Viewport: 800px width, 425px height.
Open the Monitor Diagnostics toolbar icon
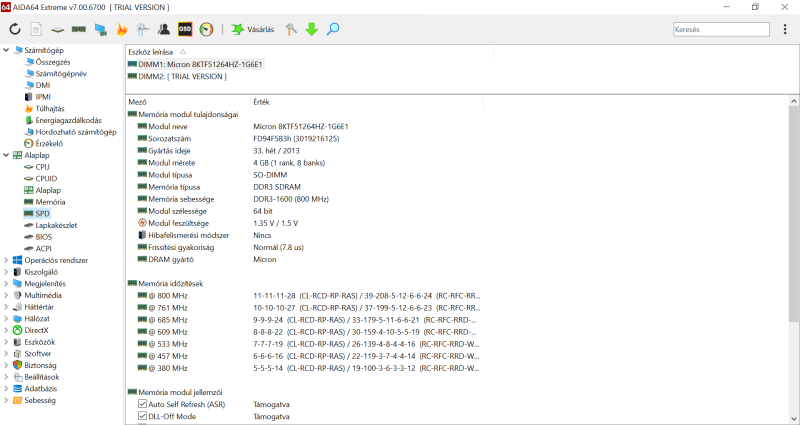click(x=142, y=30)
